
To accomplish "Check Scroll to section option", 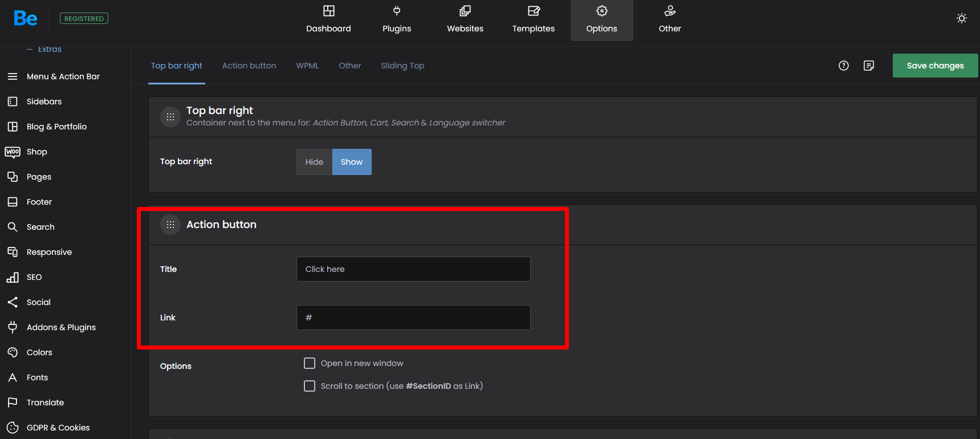I will coord(310,386).
